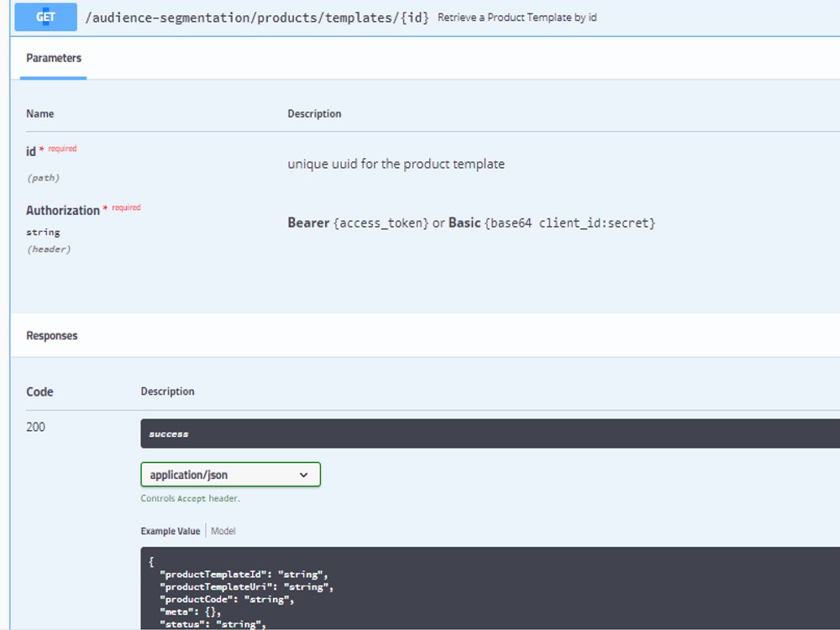Image resolution: width=840 pixels, height=630 pixels.
Task: Click the Name column header in Parameters
Action: (x=40, y=113)
